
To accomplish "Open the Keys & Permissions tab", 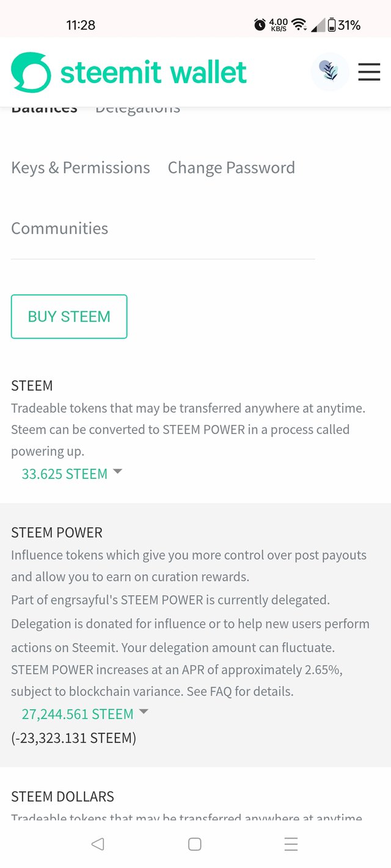I will (81, 168).
